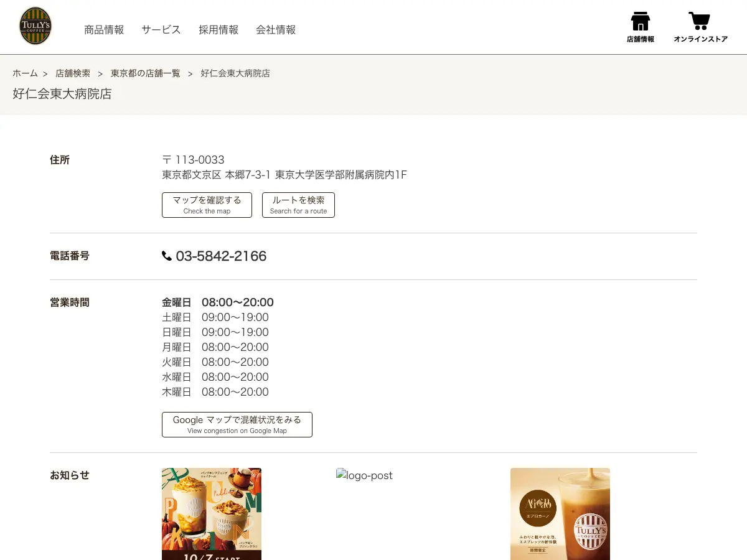The image size is (747, 560).
Task: Select the 水曜日 08:00〜20:00 hours row
Action: [x=215, y=377]
